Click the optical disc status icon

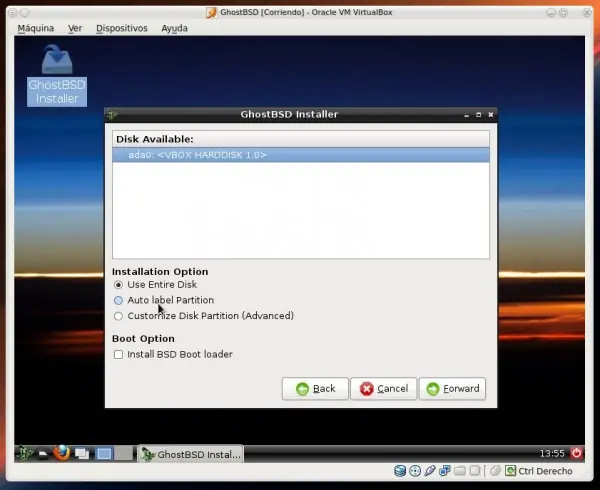pos(415,471)
